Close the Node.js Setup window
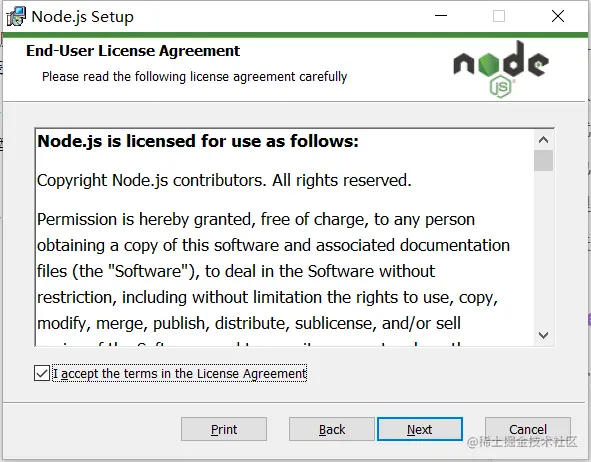 (x=558, y=16)
